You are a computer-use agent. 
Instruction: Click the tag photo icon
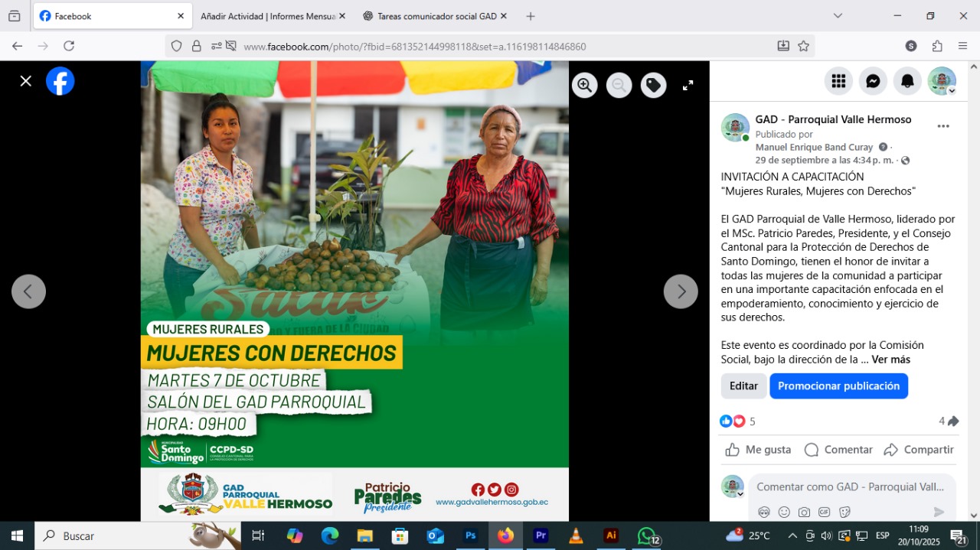pyautogui.click(x=653, y=85)
